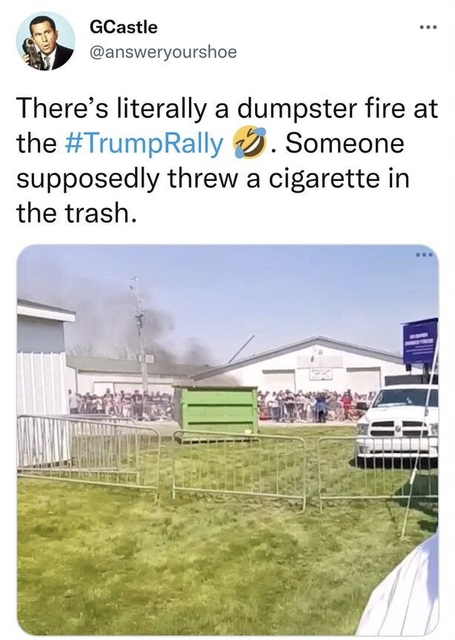Open the tweet's more options menu
455x640 pixels.
tap(428, 28)
